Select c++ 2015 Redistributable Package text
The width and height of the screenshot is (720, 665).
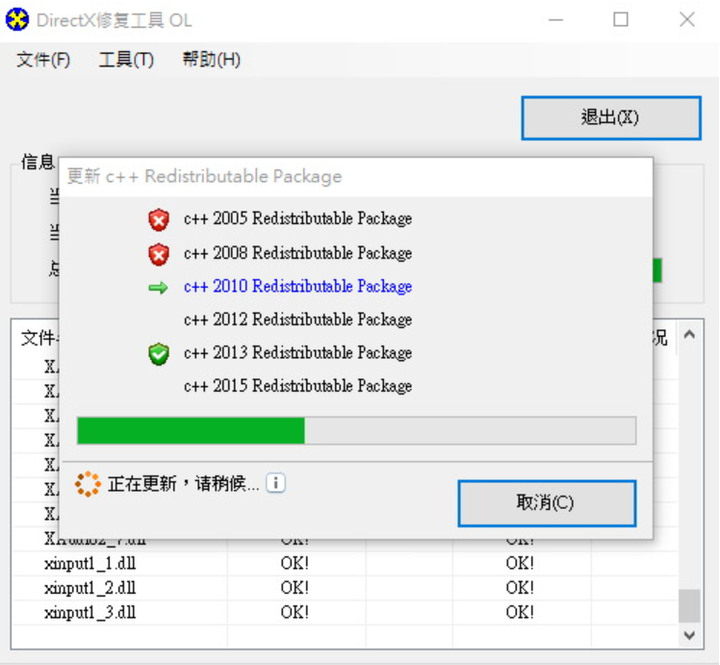298,386
